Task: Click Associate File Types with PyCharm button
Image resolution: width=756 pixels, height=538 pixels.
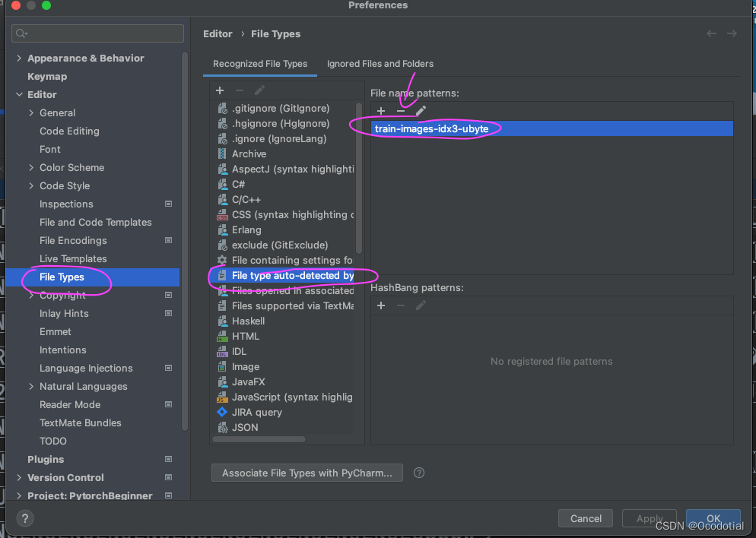Action: 307,473
